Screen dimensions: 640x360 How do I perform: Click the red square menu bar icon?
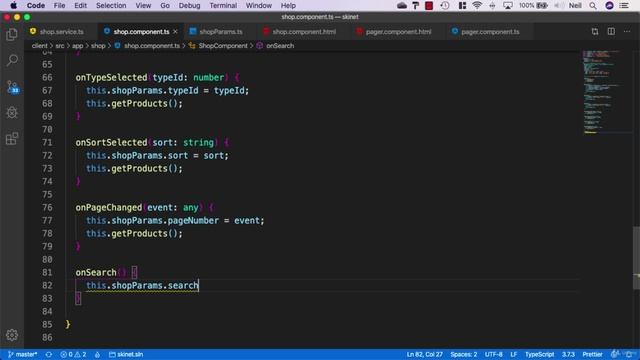click(429, 5)
